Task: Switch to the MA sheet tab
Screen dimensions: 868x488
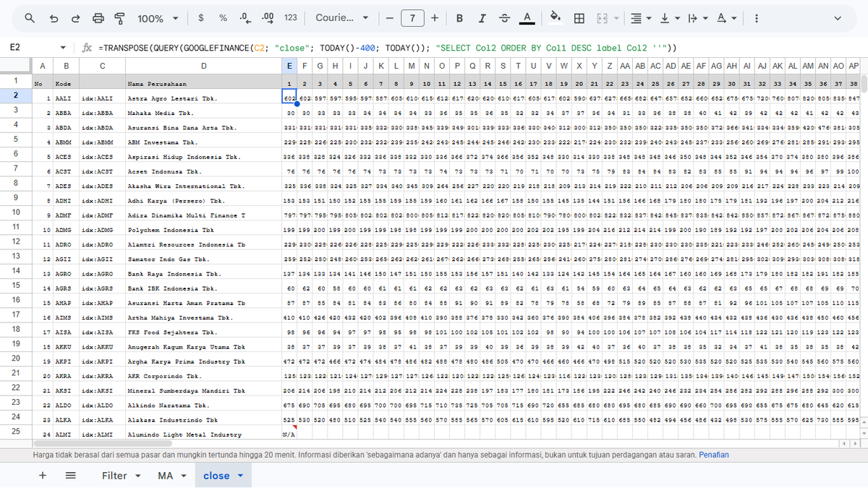Action: (x=165, y=476)
